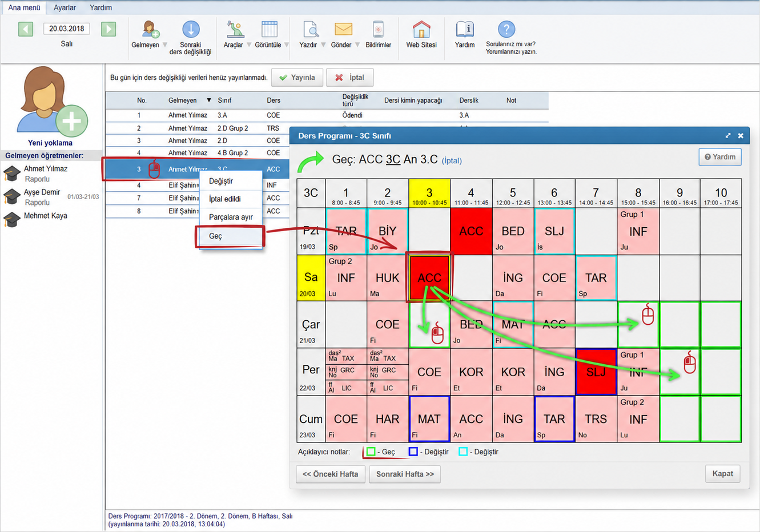Open the Gelmeyen absent teacher icon
This screenshot has width=760, height=532.
tap(151, 30)
